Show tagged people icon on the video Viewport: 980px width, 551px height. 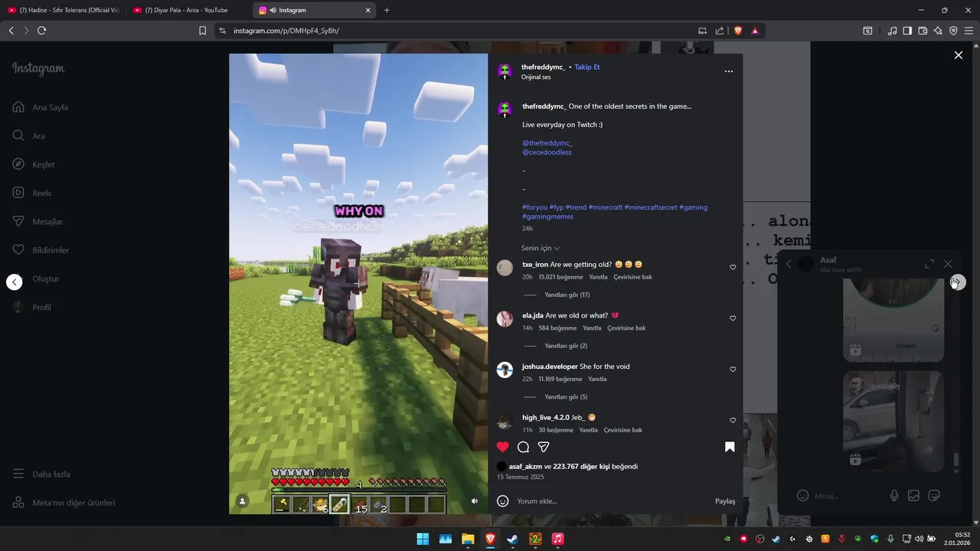click(x=243, y=501)
